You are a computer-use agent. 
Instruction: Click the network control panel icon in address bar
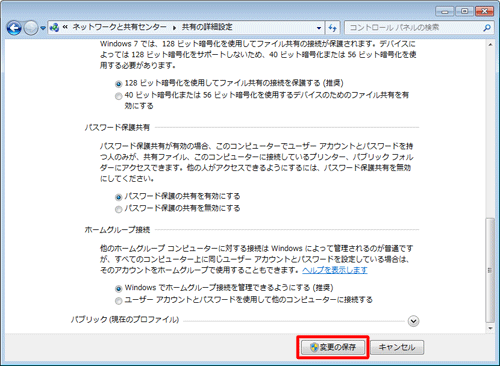point(54,28)
